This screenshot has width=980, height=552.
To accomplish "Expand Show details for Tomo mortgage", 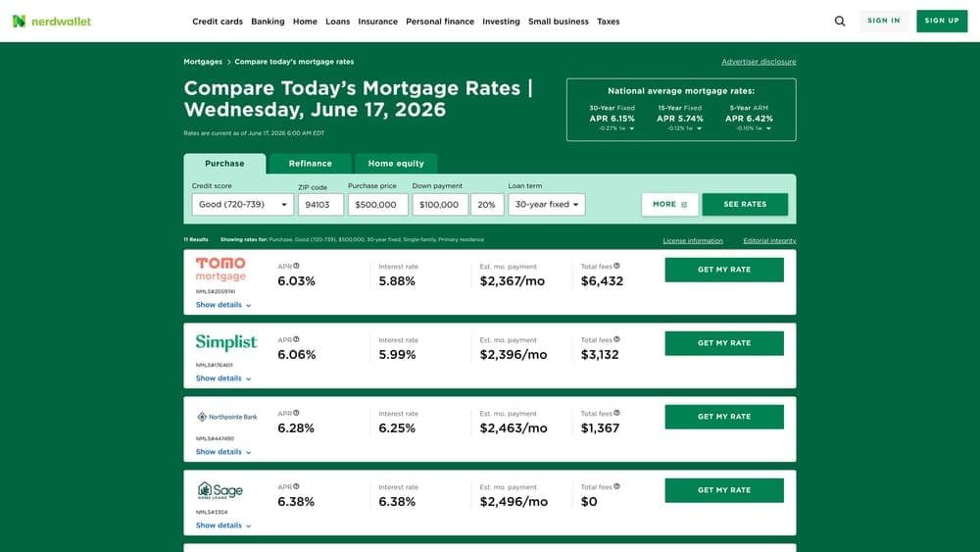I will click(x=223, y=305).
